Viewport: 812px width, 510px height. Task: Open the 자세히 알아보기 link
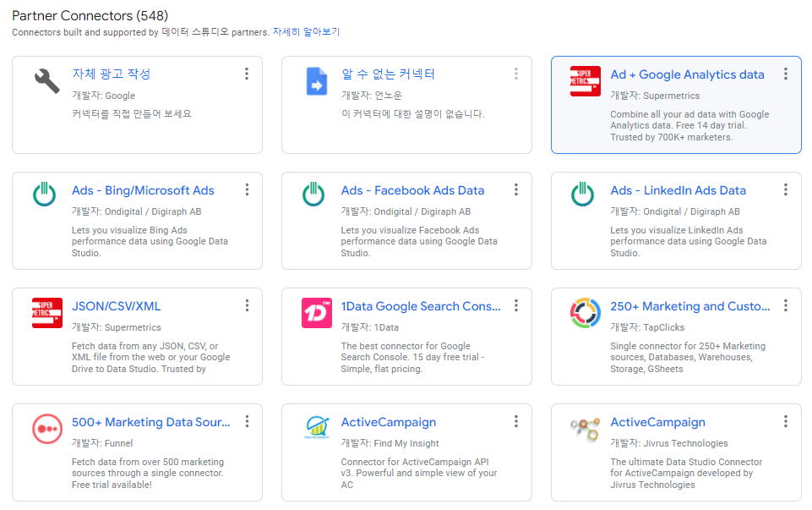306,32
